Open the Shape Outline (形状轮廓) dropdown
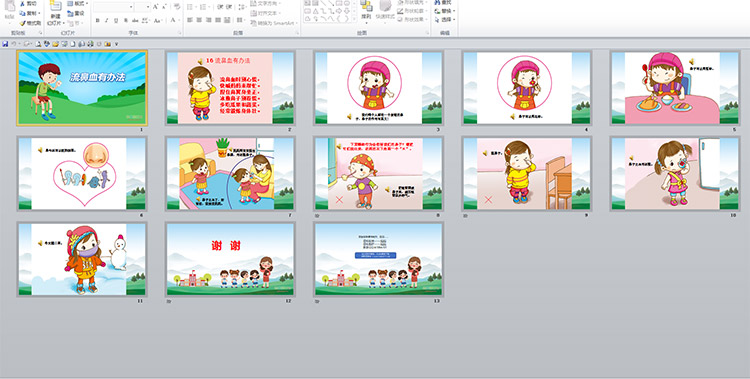Image resolution: width=750 pixels, height=379 pixels. click(413, 11)
